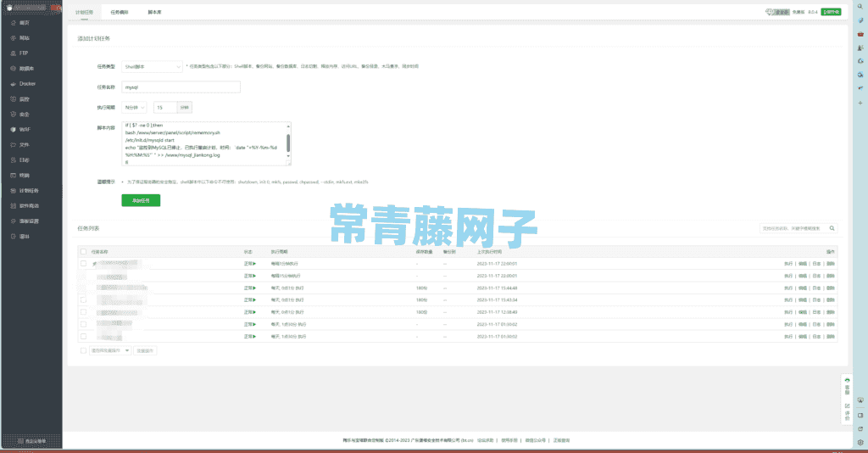Click the 任务名称 column header

100,251
